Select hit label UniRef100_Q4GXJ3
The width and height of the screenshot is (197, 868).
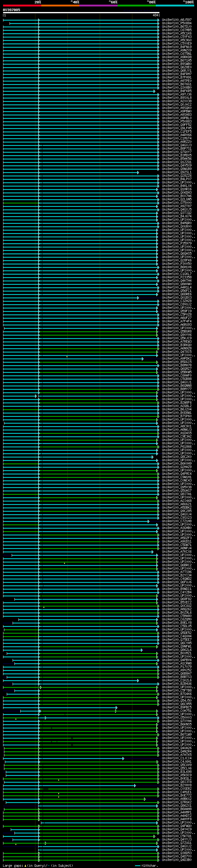point(177,145)
